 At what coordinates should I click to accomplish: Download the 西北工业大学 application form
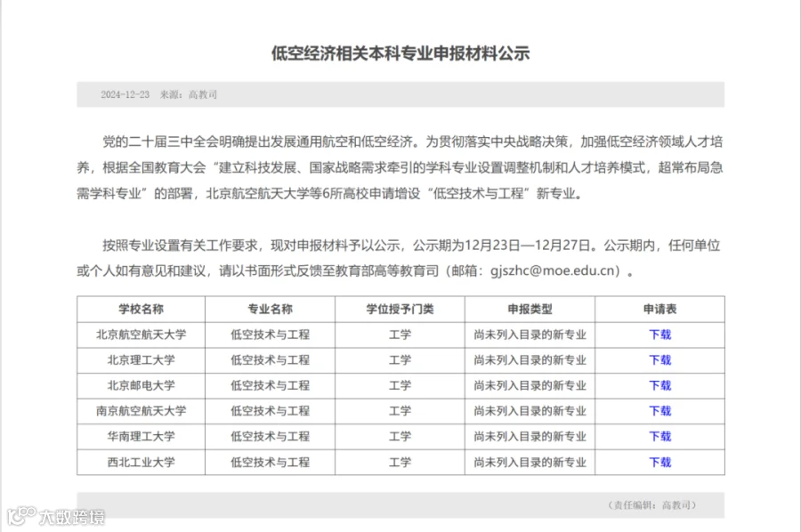659,463
